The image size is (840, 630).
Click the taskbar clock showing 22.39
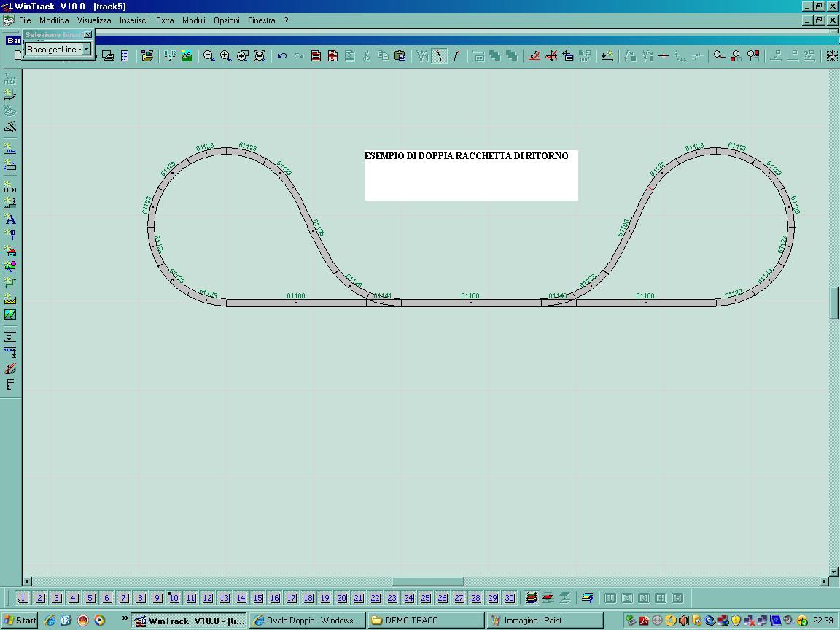point(822,621)
